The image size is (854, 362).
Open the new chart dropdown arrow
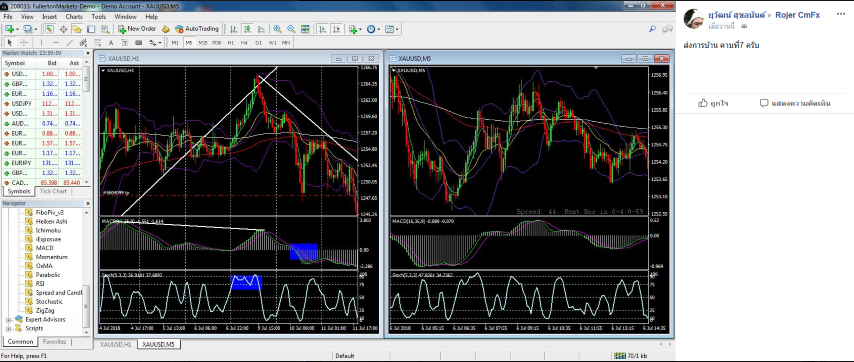tap(18, 29)
